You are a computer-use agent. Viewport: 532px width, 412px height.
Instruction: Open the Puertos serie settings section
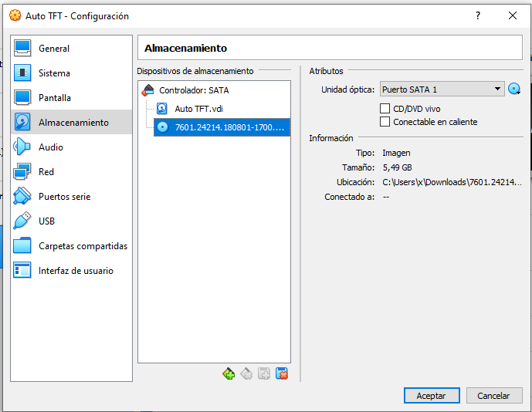click(x=64, y=197)
